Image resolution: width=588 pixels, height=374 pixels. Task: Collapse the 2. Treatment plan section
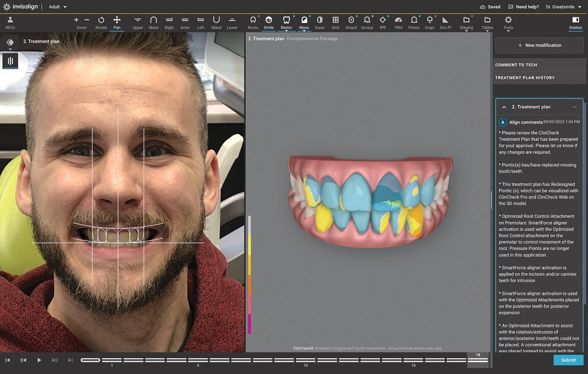pyautogui.click(x=504, y=107)
